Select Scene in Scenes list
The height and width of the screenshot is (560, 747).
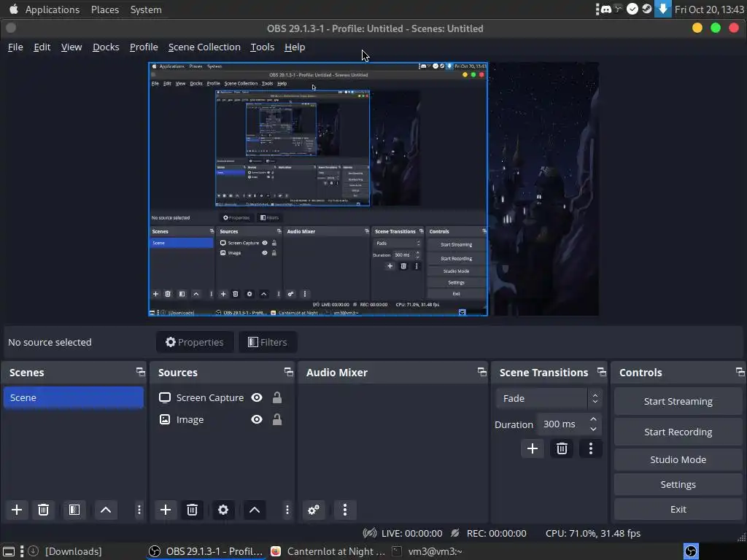74,397
